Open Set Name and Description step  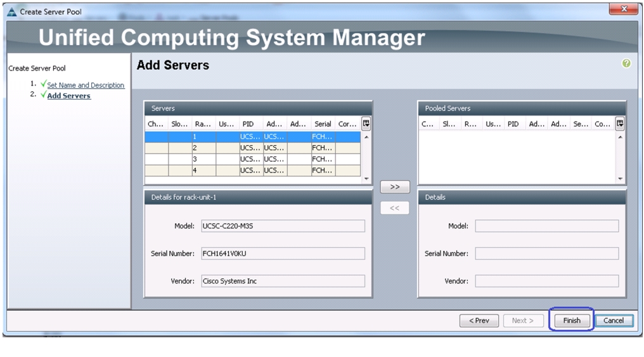click(86, 85)
